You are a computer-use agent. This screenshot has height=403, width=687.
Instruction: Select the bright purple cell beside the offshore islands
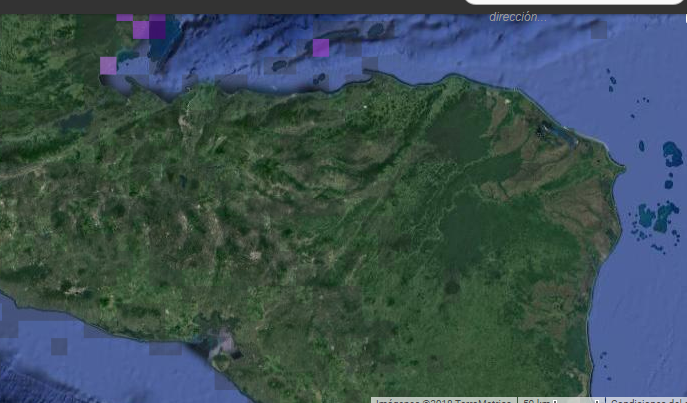click(x=321, y=48)
